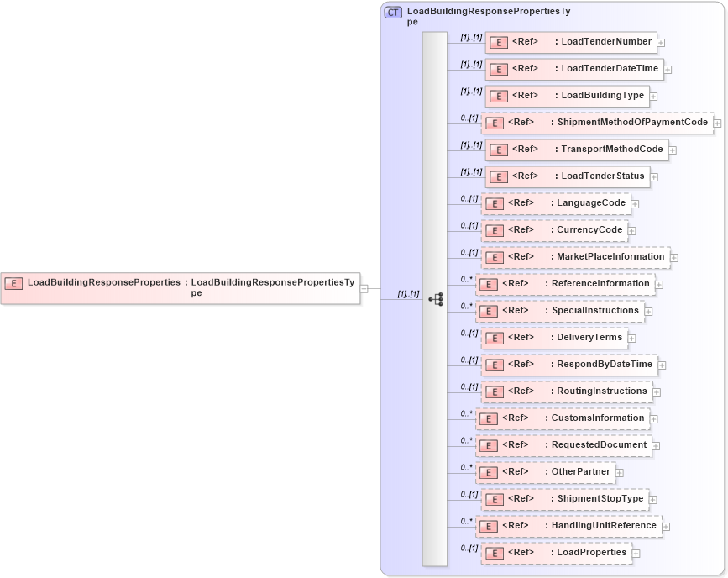Screen dimensions: 728x578
Task: Expand the RoutingInstructions element
Action: click(656, 391)
